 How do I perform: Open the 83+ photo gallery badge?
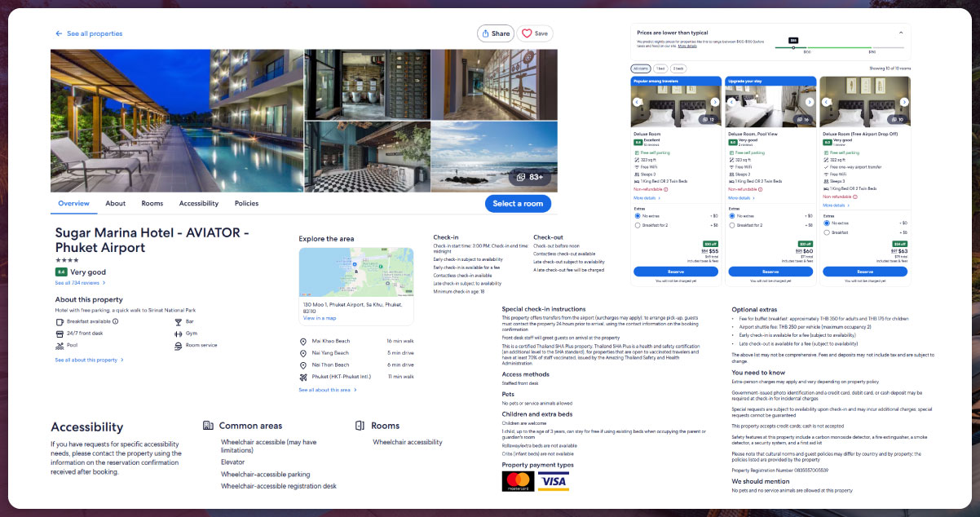pos(530,176)
